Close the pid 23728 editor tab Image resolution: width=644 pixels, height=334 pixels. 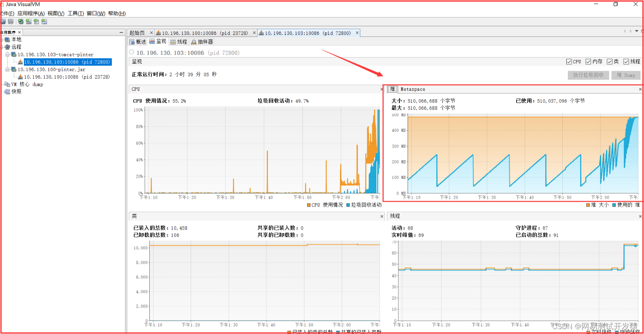[254, 33]
